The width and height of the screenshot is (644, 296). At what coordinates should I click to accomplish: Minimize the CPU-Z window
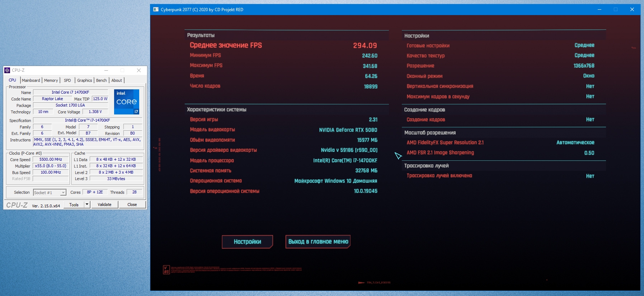106,70
